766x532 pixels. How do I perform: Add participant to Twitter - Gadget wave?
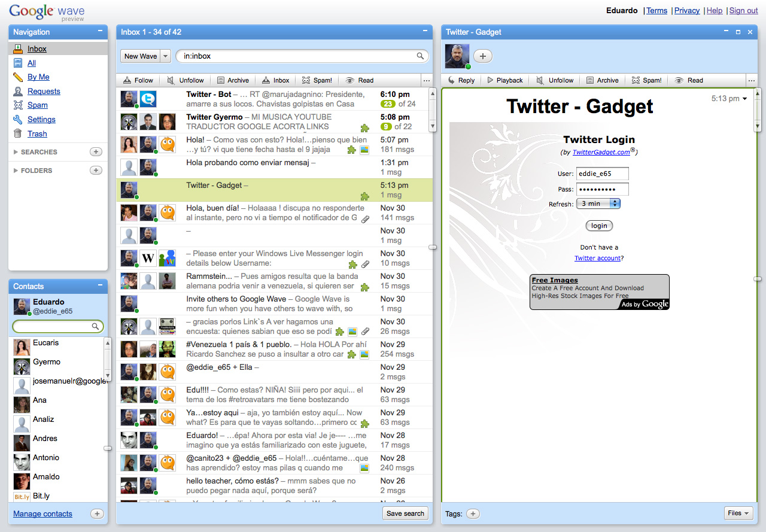coord(483,56)
